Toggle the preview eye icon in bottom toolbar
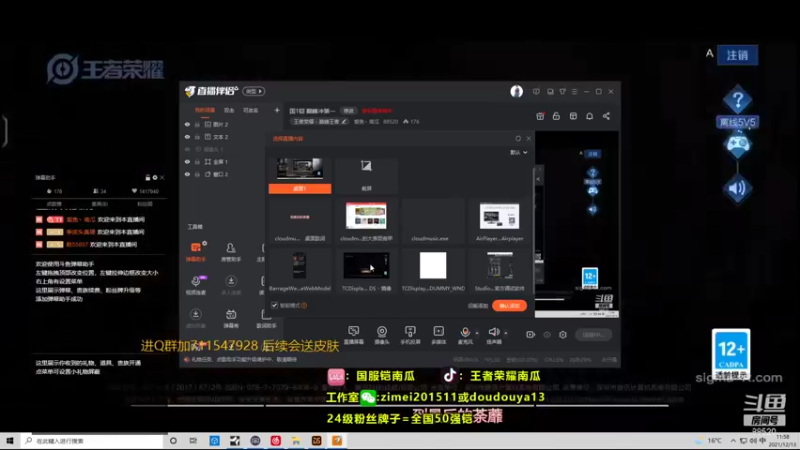 point(547,335)
